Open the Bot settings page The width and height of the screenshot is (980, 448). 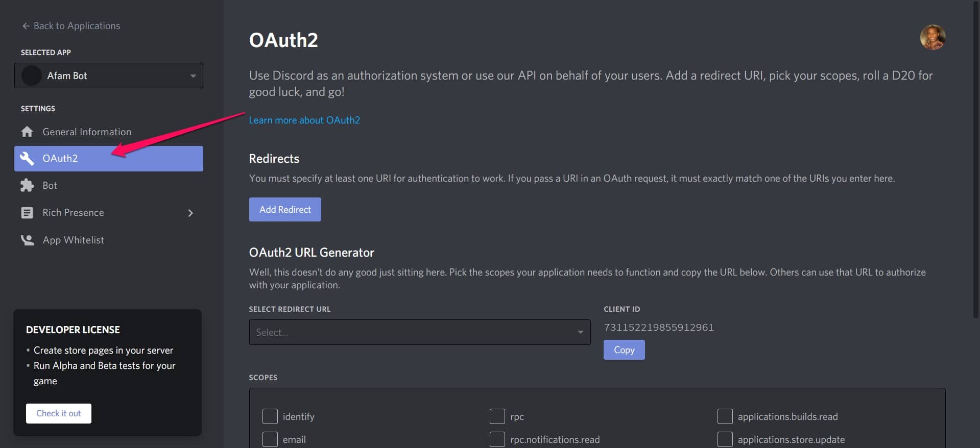[109, 185]
